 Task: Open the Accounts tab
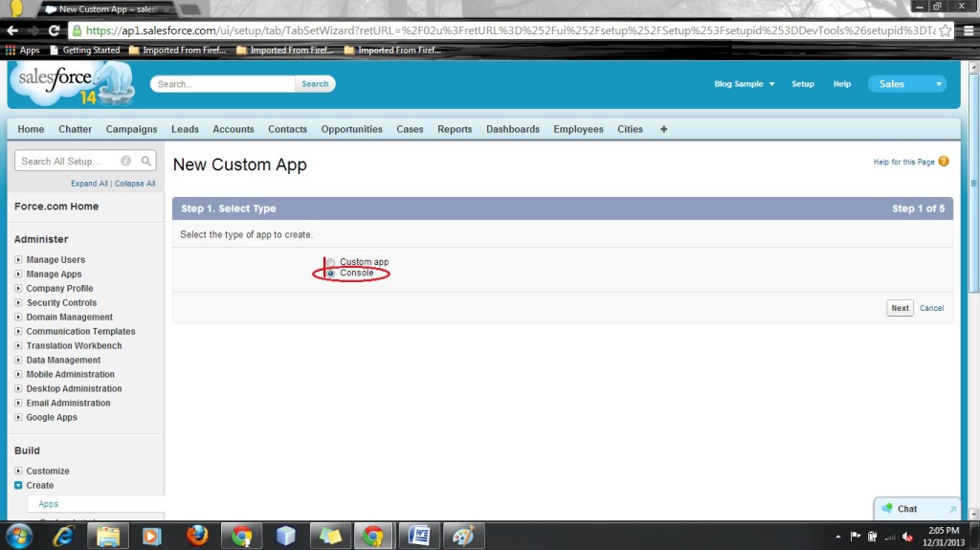[x=234, y=129]
